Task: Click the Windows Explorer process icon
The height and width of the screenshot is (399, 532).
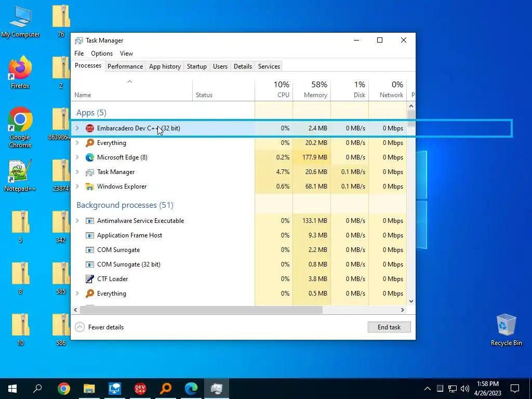Action: point(89,187)
